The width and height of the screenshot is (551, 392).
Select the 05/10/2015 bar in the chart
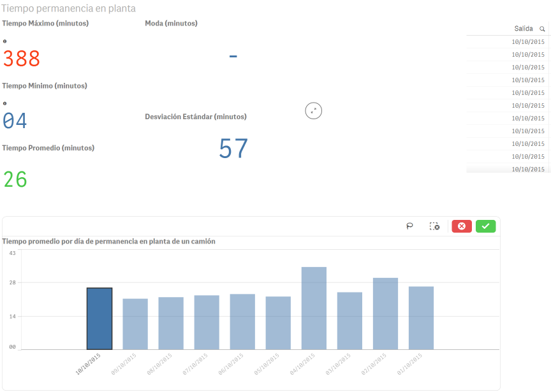(x=278, y=323)
